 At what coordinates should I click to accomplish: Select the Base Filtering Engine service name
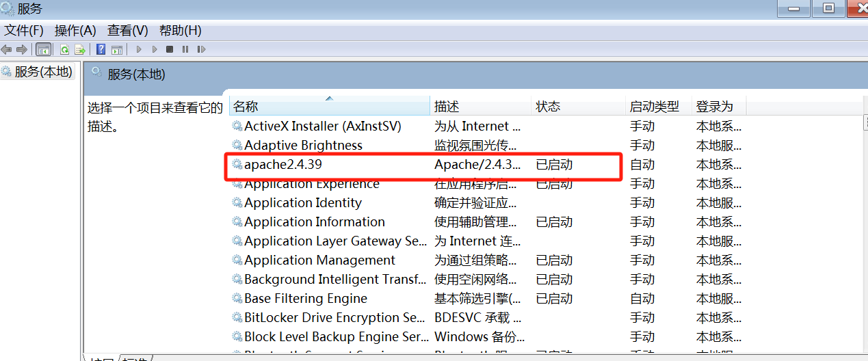tap(306, 298)
